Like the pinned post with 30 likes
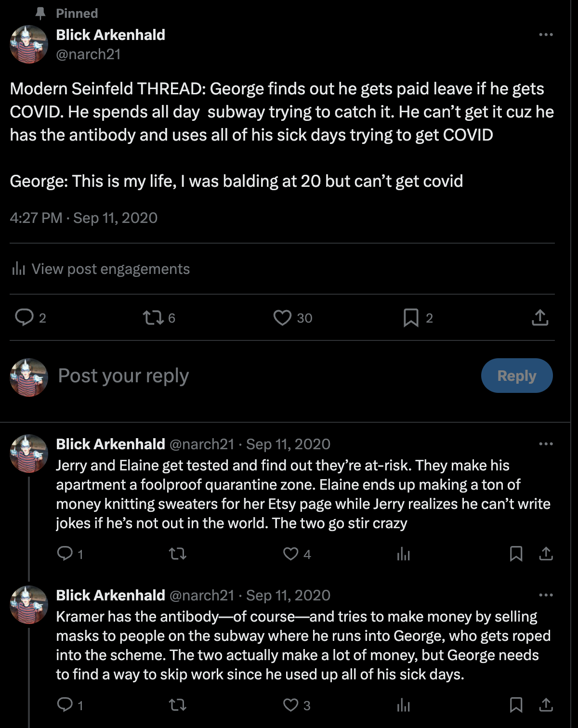Image resolution: width=578 pixels, height=728 pixels. (x=282, y=318)
